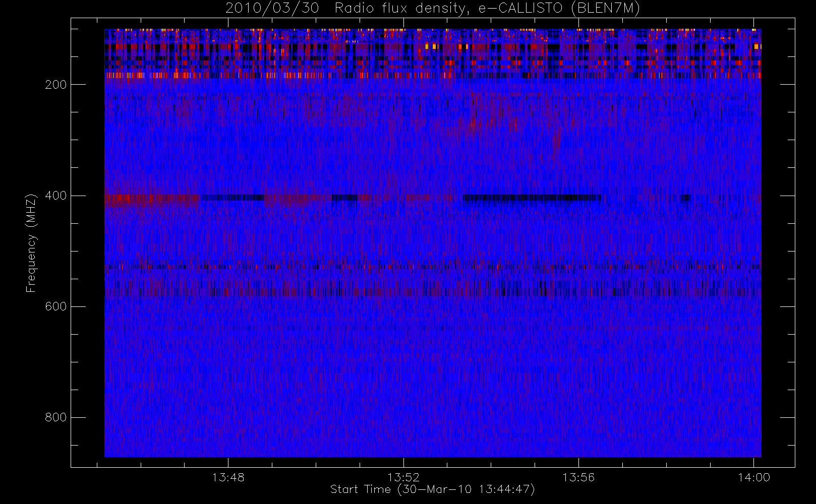Image resolution: width=816 pixels, height=504 pixels.
Task: Click the 13:52 time tick label
Action: click(403, 477)
